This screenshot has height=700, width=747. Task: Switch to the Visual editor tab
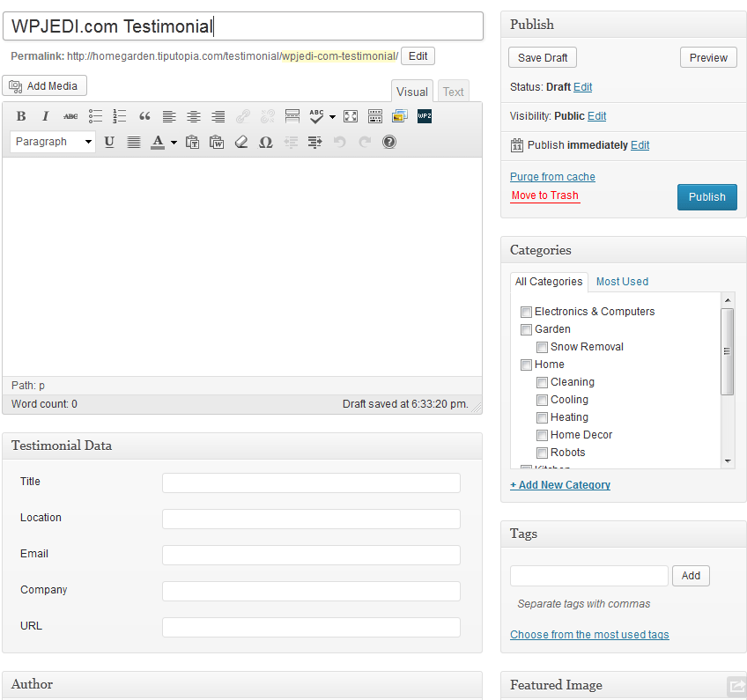[412, 92]
